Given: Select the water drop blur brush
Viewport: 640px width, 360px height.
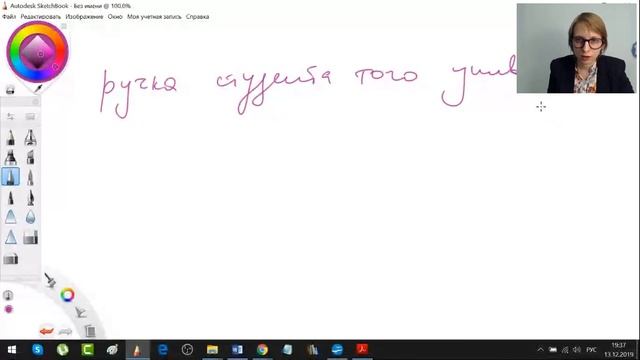Looking at the screenshot, I should 30,217.
